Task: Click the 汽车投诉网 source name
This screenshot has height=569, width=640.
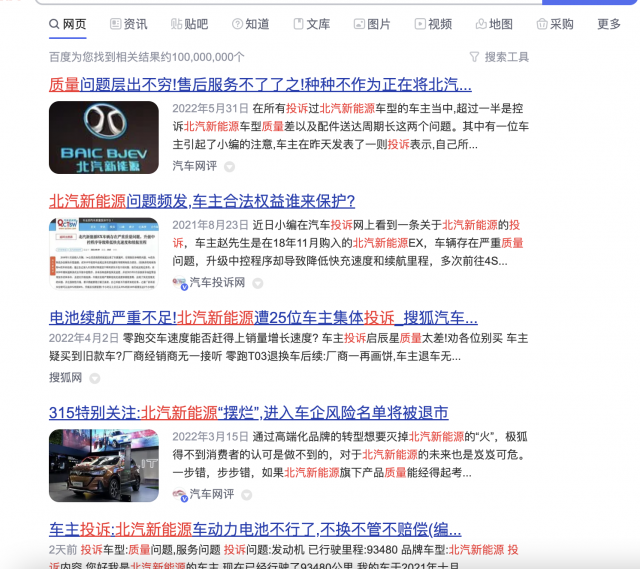Action: pos(217,282)
